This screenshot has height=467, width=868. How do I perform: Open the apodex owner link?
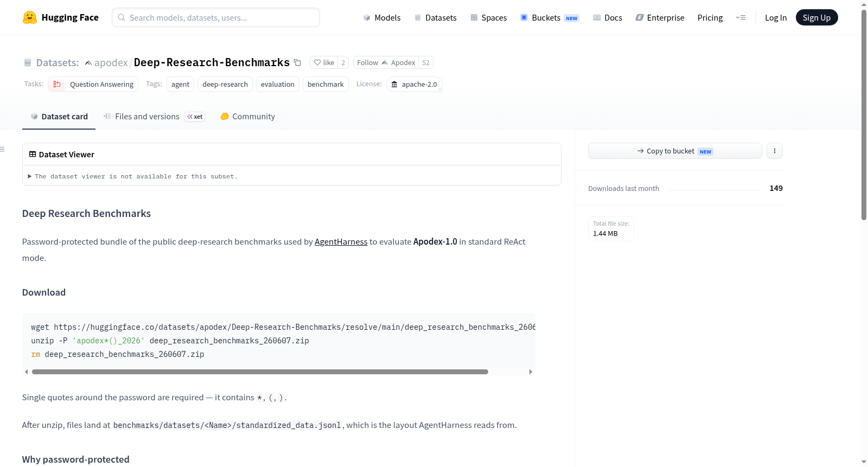(x=111, y=62)
